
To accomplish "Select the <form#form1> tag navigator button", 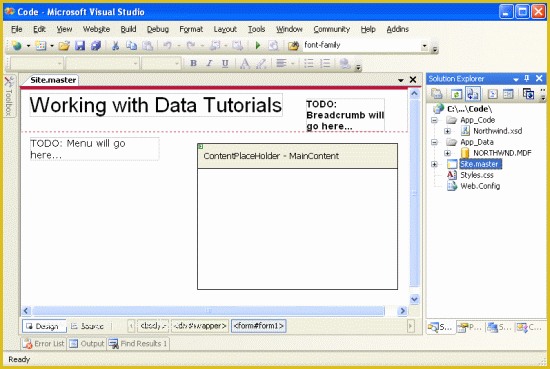I will click(259, 326).
